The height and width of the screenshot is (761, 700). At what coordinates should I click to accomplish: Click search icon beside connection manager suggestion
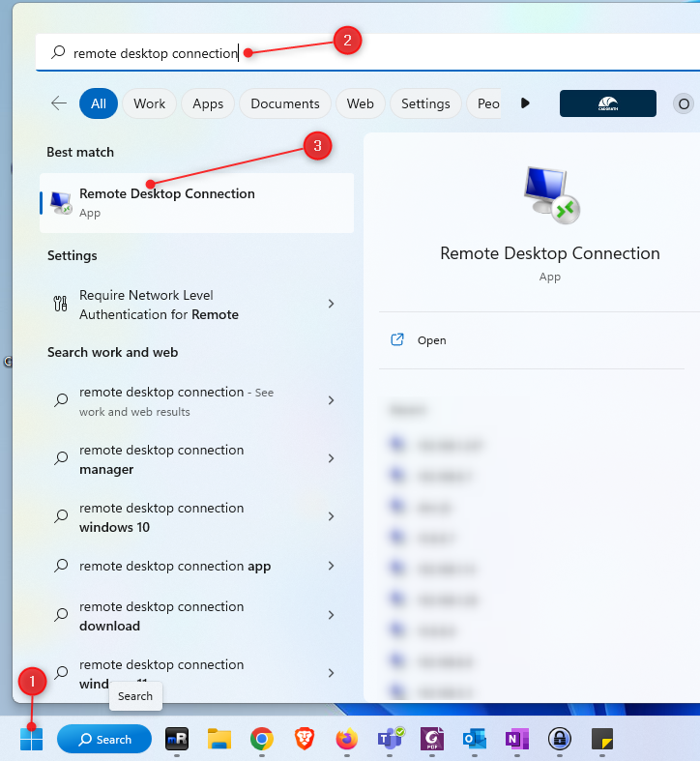61,458
